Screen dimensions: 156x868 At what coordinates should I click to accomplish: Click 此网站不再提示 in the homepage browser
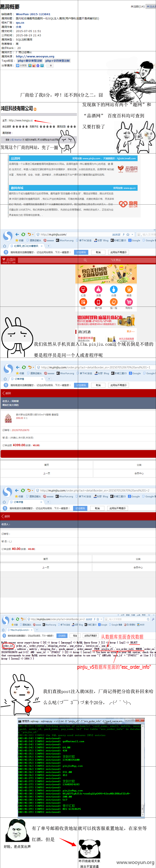pos(118,252)
